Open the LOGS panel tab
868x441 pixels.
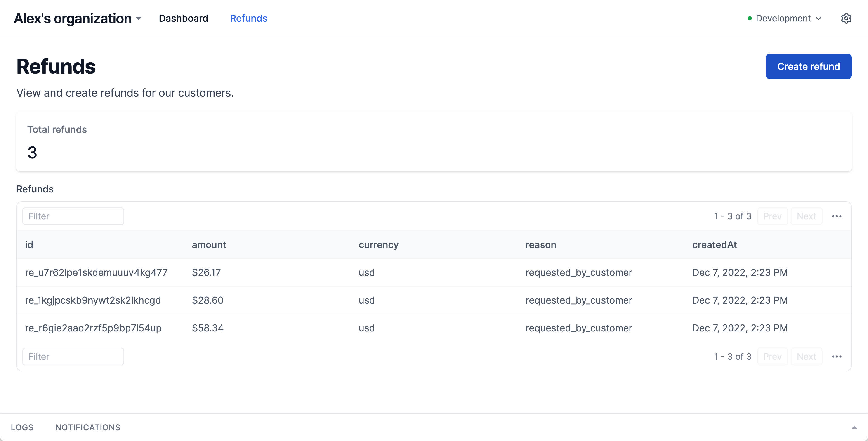[22, 427]
